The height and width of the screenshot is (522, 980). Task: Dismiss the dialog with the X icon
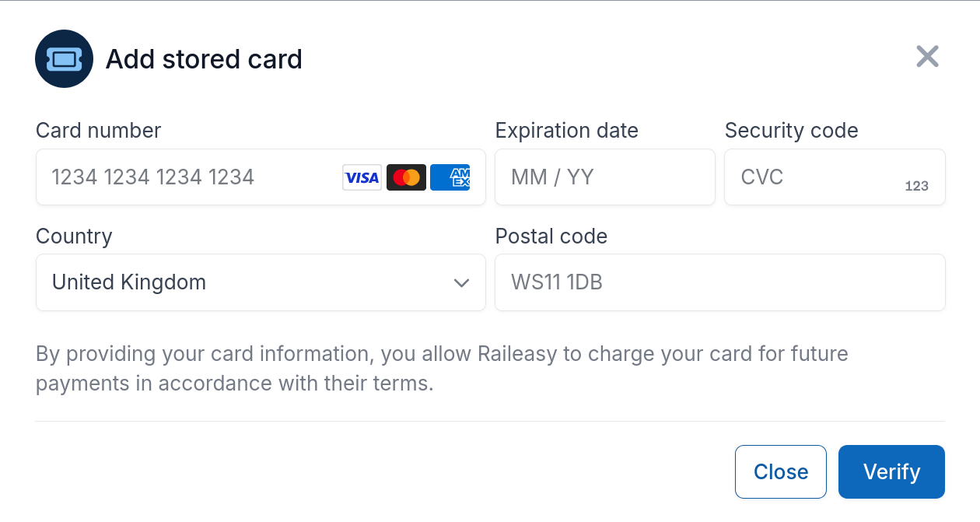coord(927,57)
